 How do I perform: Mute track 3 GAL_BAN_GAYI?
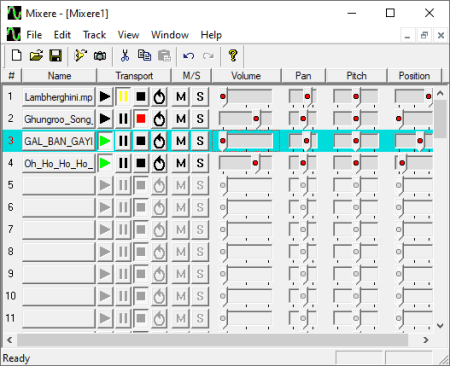181,141
